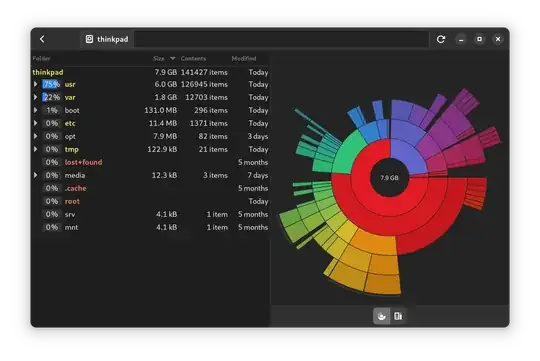Viewport: 540px width, 361px height.
Task: Select the thinkpad root row
Action: 150,72
